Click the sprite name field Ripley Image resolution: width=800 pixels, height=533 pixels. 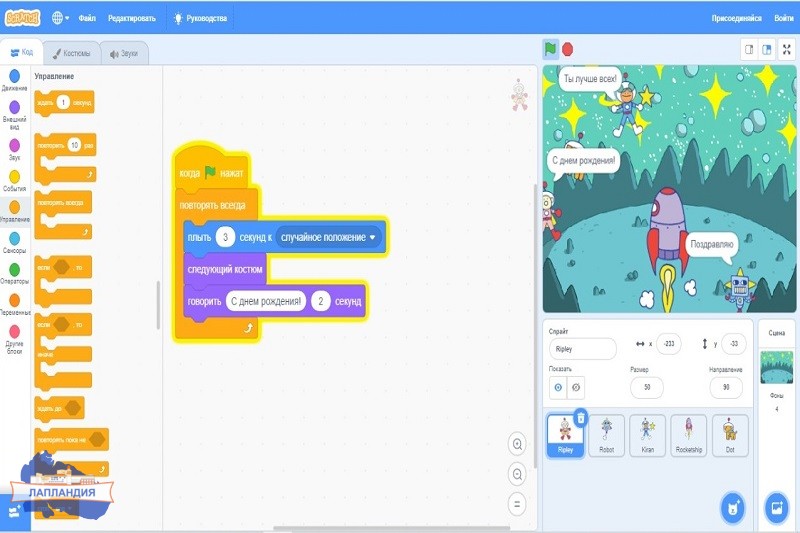(x=583, y=349)
